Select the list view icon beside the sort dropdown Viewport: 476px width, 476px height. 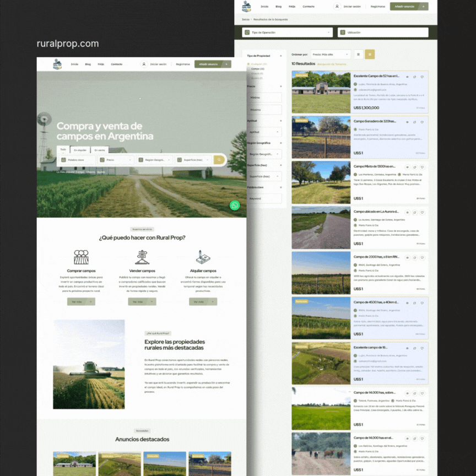(358, 55)
